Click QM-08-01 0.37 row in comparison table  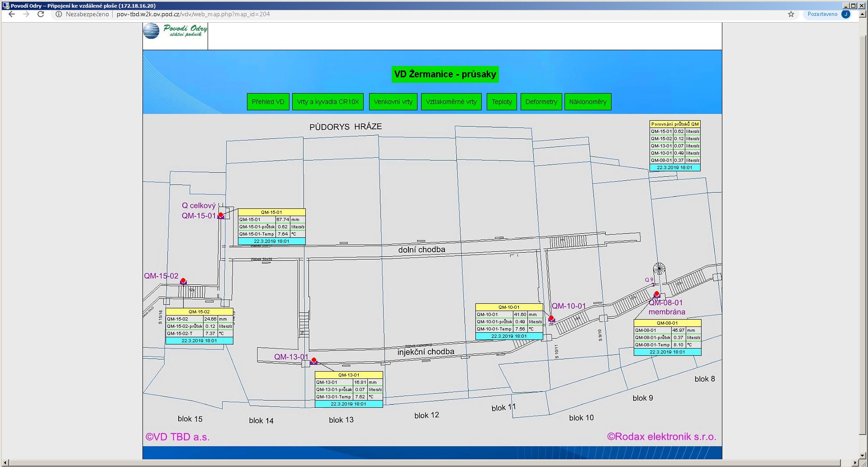pyautogui.click(x=675, y=160)
